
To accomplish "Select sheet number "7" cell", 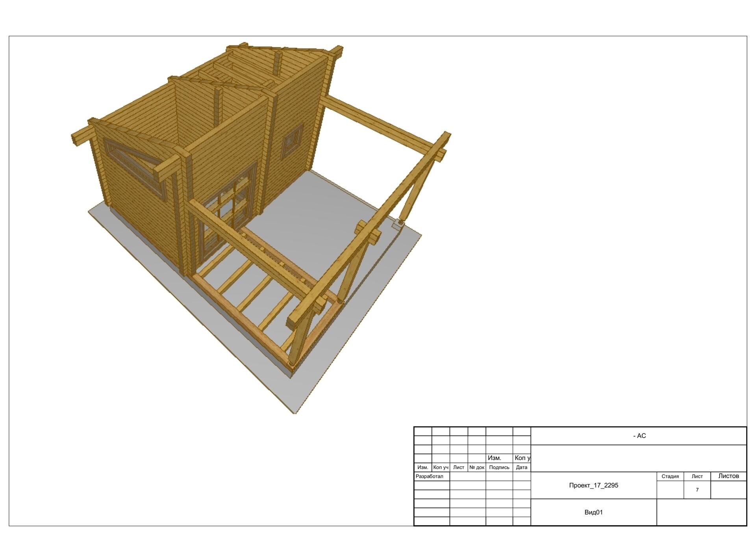I will [x=697, y=490].
